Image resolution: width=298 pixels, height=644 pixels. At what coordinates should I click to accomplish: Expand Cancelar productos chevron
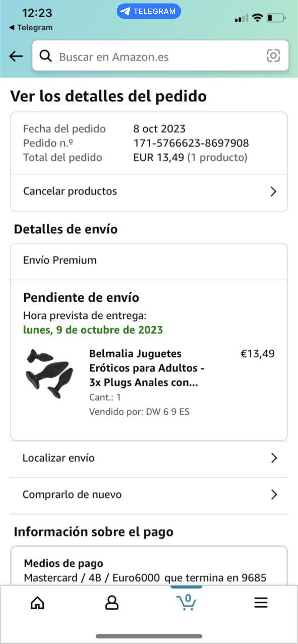[x=273, y=191]
